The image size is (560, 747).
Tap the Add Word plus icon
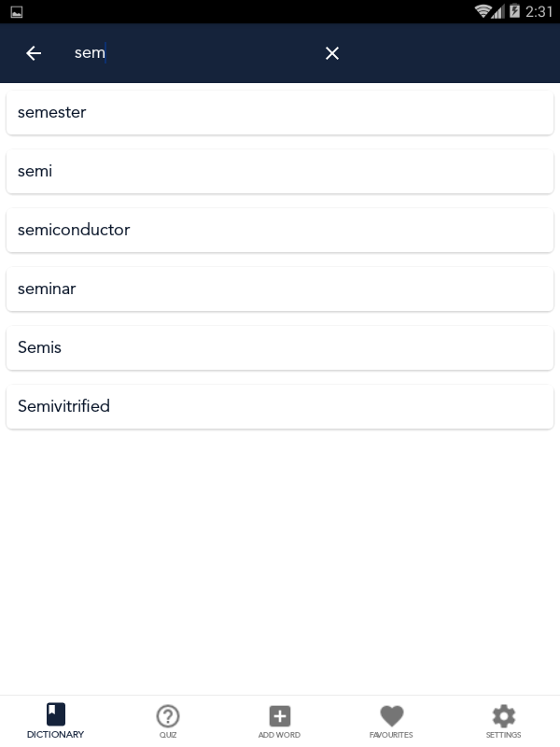tap(280, 716)
